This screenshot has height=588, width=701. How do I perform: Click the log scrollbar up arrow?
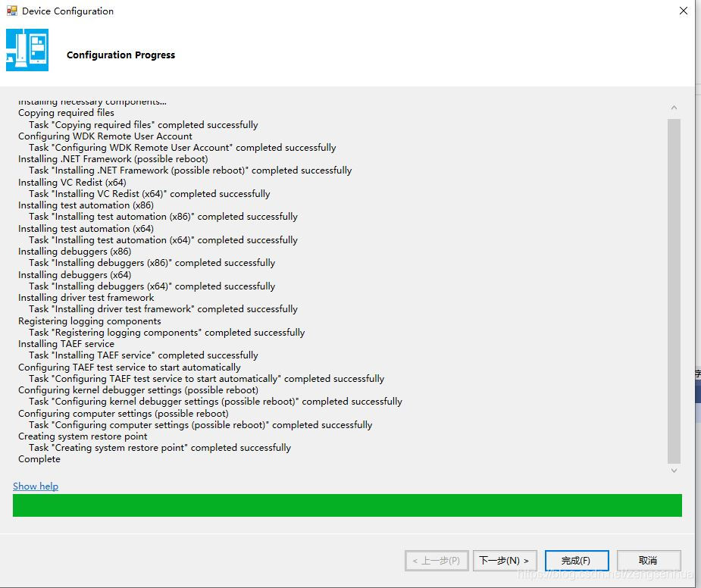(674, 108)
